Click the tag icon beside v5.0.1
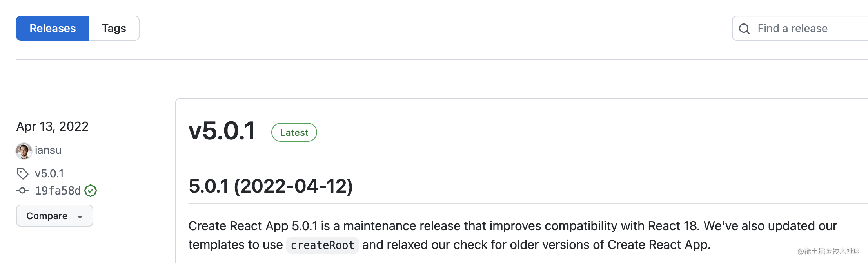Screen dimensions: 868x263 pyautogui.click(x=22, y=173)
